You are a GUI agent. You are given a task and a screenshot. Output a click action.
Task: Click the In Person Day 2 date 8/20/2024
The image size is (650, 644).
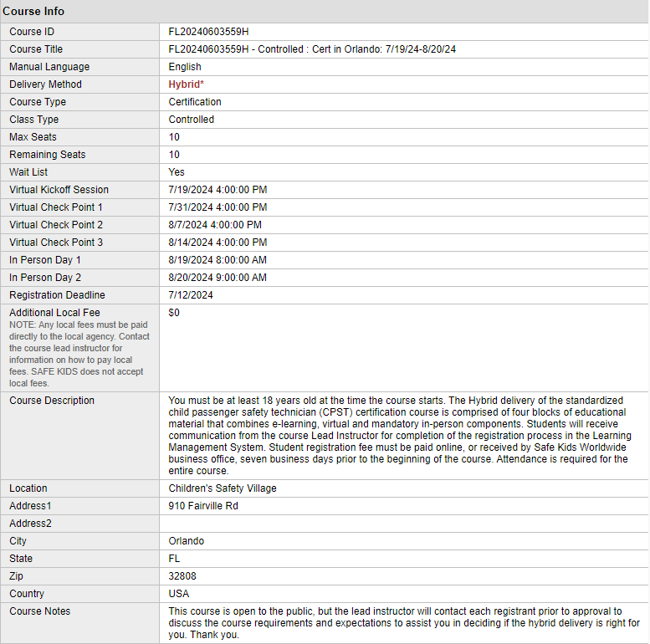click(x=191, y=278)
